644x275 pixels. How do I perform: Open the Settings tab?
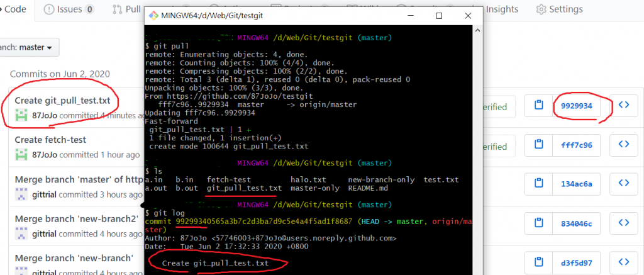tap(559, 9)
